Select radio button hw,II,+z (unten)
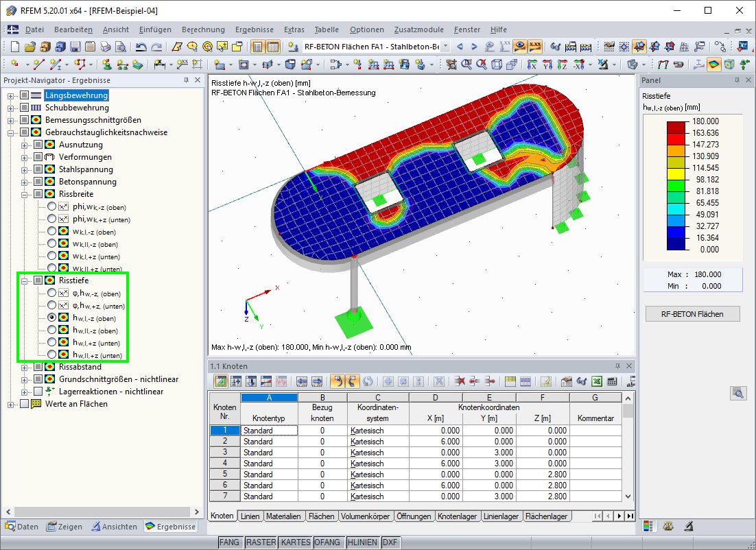 coord(51,355)
